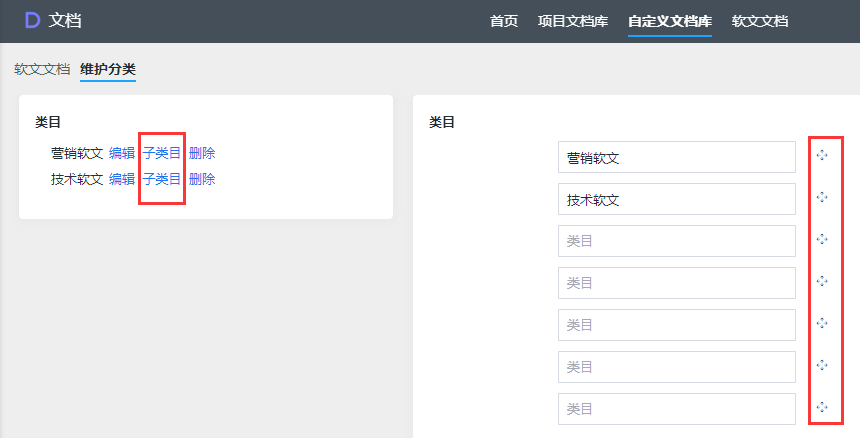Image resolution: width=860 pixels, height=438 pixels.
Task: Switch to the 软文文档 sub-tab
Action: coord(42,69)
